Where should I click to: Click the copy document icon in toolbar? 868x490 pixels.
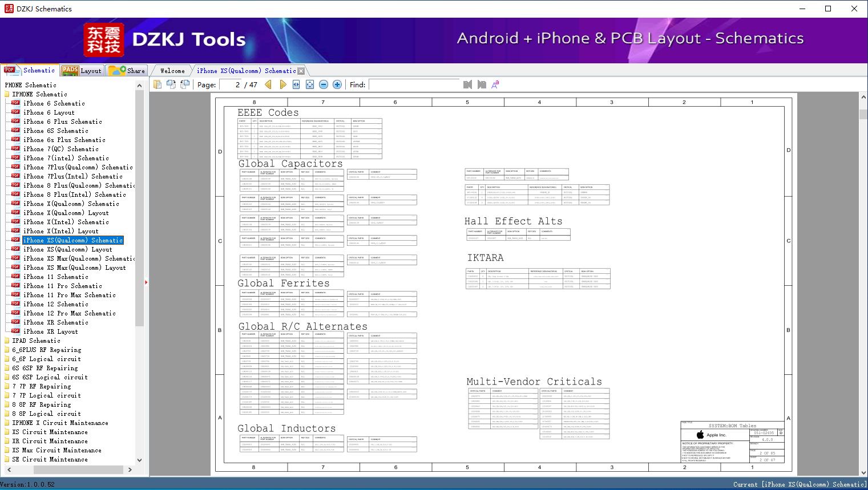(158, 84)
